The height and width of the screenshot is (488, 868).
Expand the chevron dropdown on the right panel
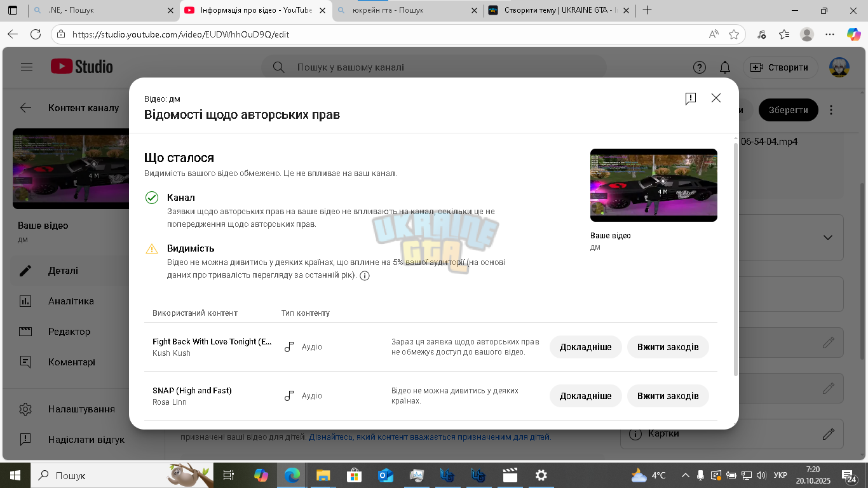click(x=827, y=238)
